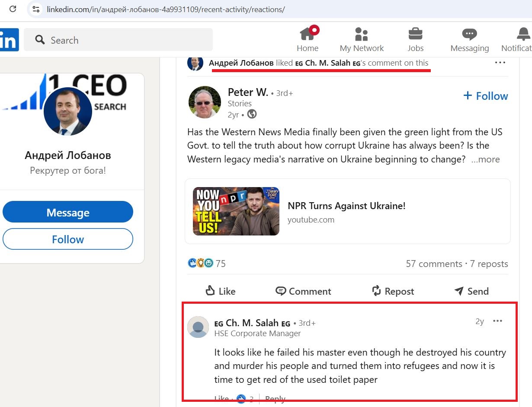The image size is (532, 407).
Task: Open the LinkedIn logo home link
Action: (x=9, y=39)
